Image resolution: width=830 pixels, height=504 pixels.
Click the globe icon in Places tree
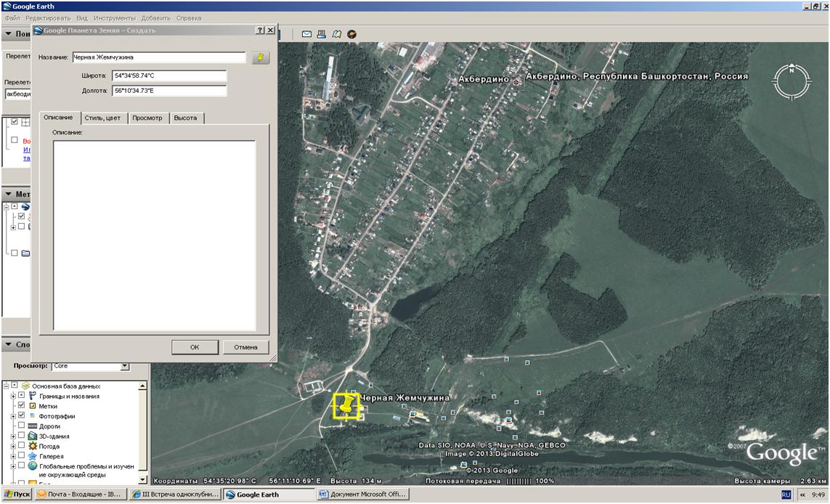(25, 206)
